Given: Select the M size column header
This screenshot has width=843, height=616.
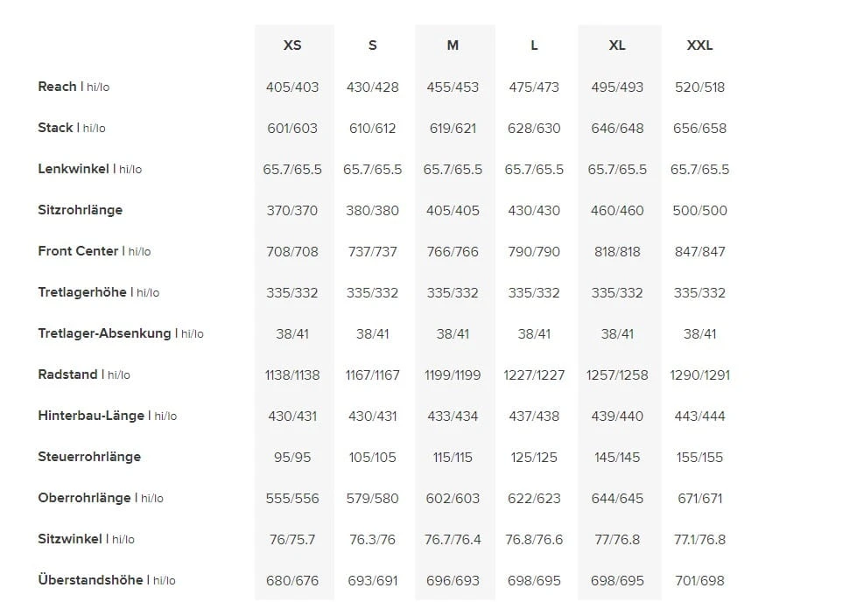Looking at the screenshot, I should tap(453, 45).
